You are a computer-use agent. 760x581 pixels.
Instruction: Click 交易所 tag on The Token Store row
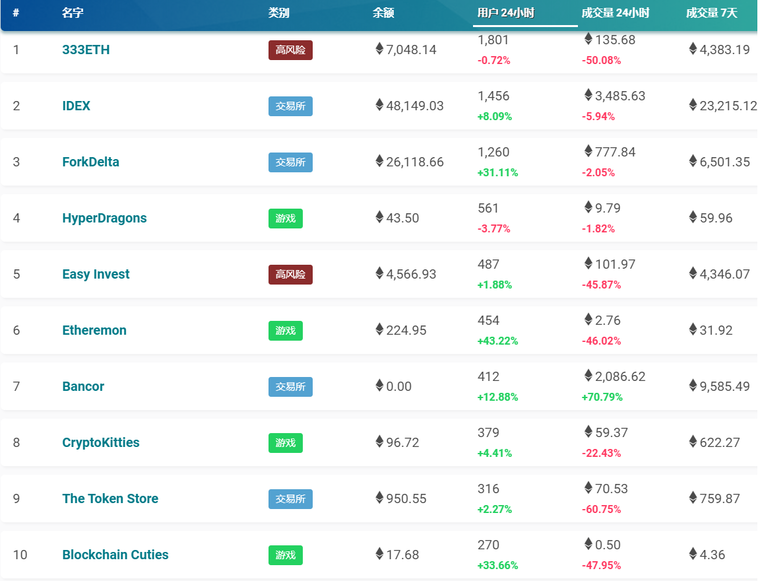(290, 499)
